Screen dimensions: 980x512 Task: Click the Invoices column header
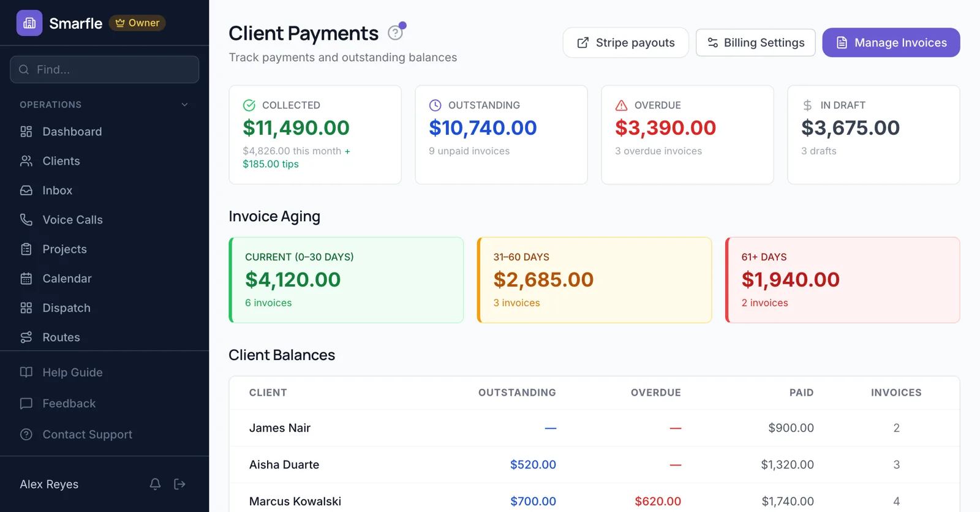pyautogui.click(x=896, y=393)
